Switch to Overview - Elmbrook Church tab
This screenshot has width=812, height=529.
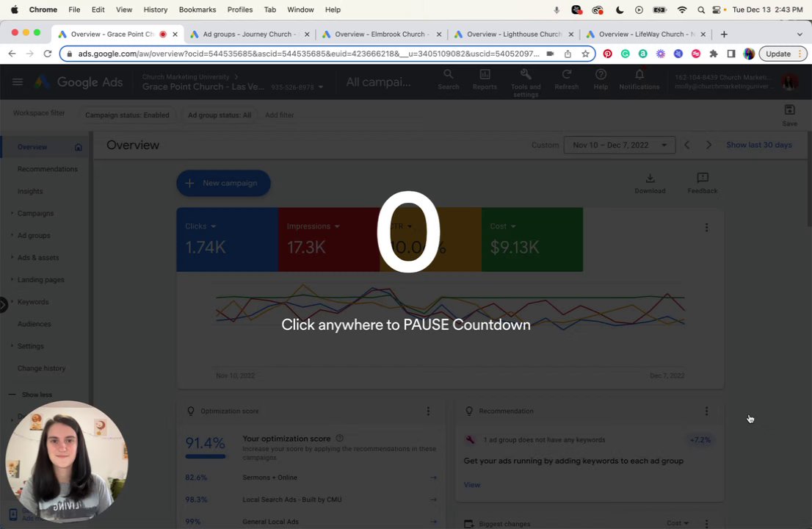pos(382,35)
